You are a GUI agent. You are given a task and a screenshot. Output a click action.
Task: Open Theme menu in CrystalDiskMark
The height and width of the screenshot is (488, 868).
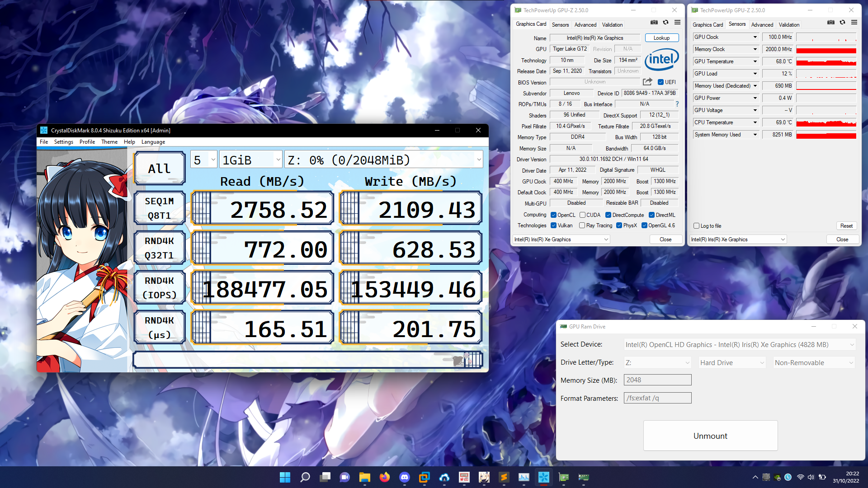coord(109,142)
